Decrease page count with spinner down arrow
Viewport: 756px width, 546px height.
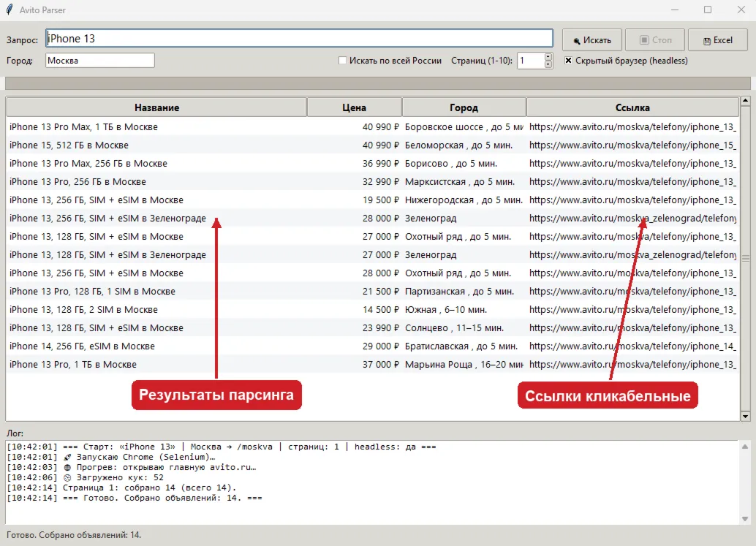[548, 64]
